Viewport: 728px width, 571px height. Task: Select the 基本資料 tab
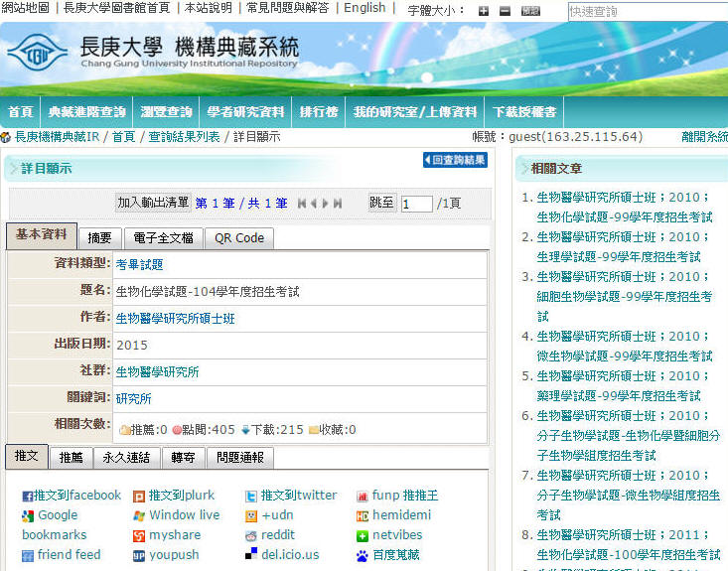[x=42, y=235]
